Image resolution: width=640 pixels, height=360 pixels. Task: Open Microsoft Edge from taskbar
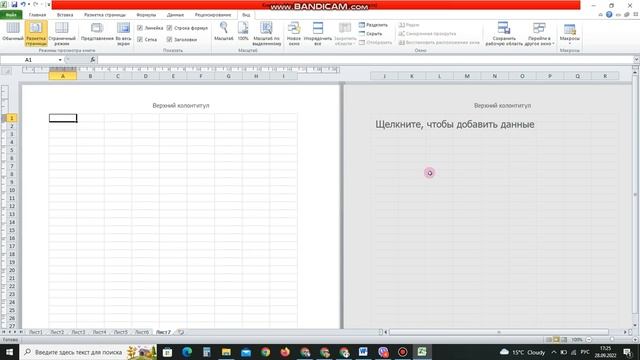pos(187,352)
